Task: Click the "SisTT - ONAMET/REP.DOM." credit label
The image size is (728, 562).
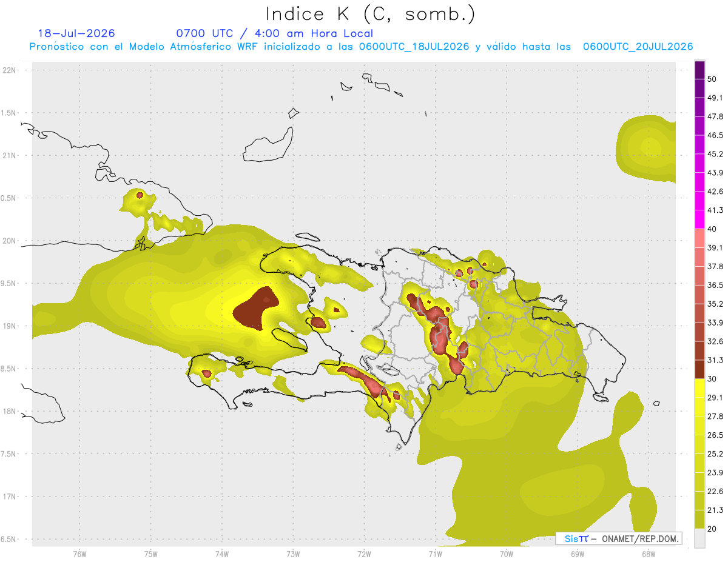Action: click(x=618, y=538)
